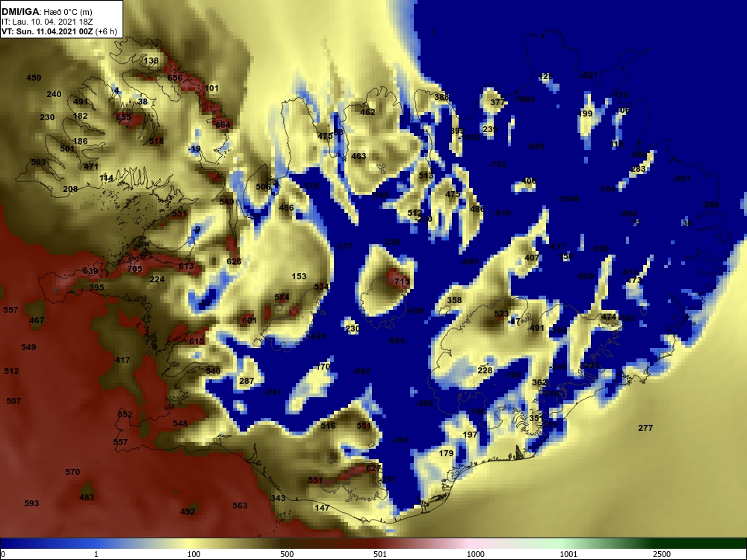Viewport: 747px width, 560px height.
Task: Click the header line 'DMI/IGA: Hæð 0°C (m)'
Action: [47, 12]
